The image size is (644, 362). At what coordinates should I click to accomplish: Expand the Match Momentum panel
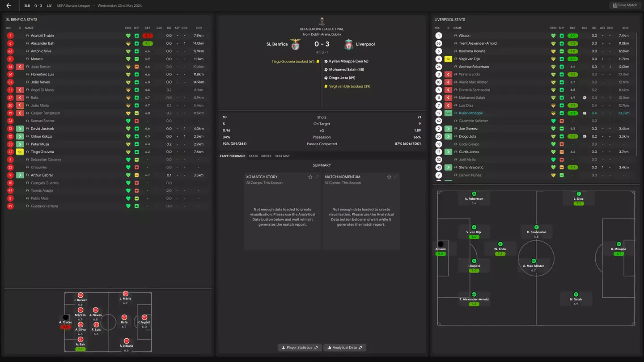(396, 177)
